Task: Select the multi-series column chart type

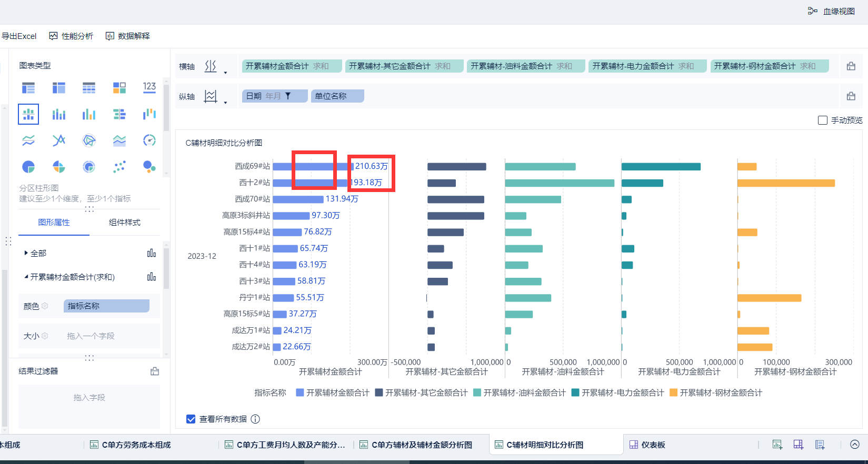Action: point(89,114)
